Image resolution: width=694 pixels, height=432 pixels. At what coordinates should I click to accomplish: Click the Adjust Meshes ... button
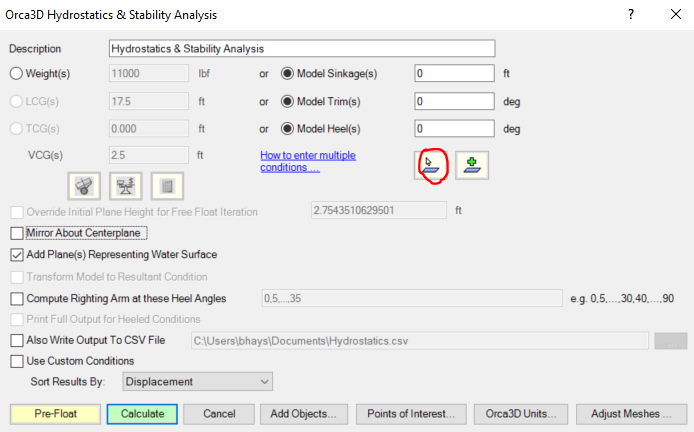[x=632, y=414]
